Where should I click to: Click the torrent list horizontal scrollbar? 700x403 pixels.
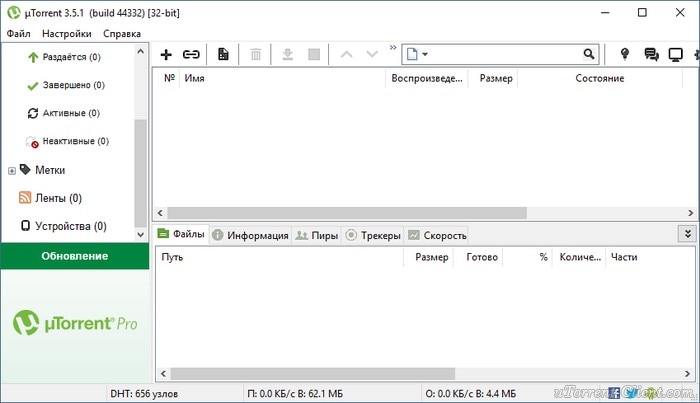coord(340,213)
